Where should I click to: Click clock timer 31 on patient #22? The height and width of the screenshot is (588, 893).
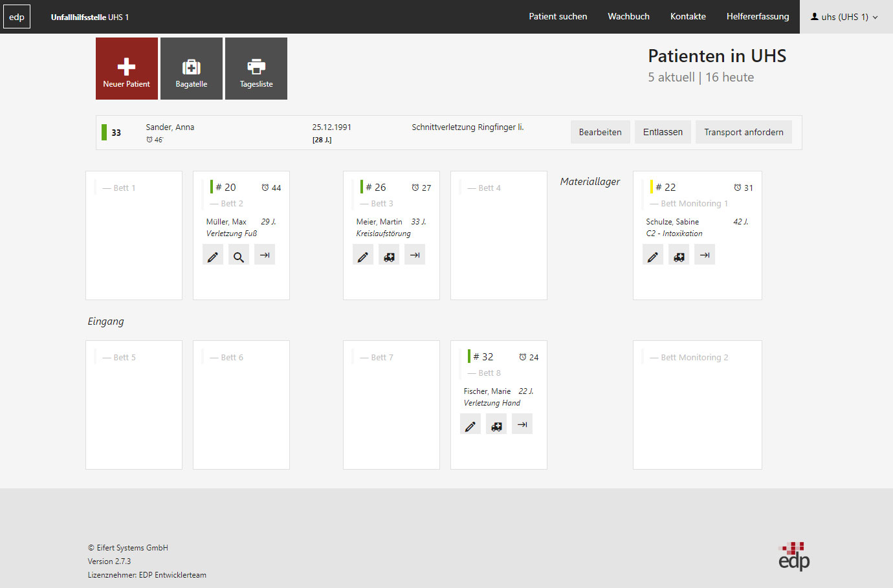(744, 188)
